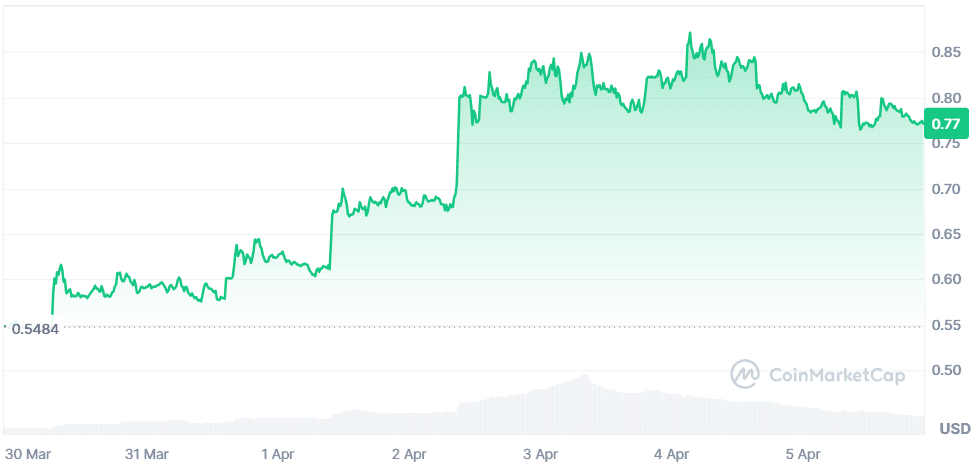This screenshot has width=977, height=463.
Task: Click the 0.85 price axis label
Action: tap(944, 52)
